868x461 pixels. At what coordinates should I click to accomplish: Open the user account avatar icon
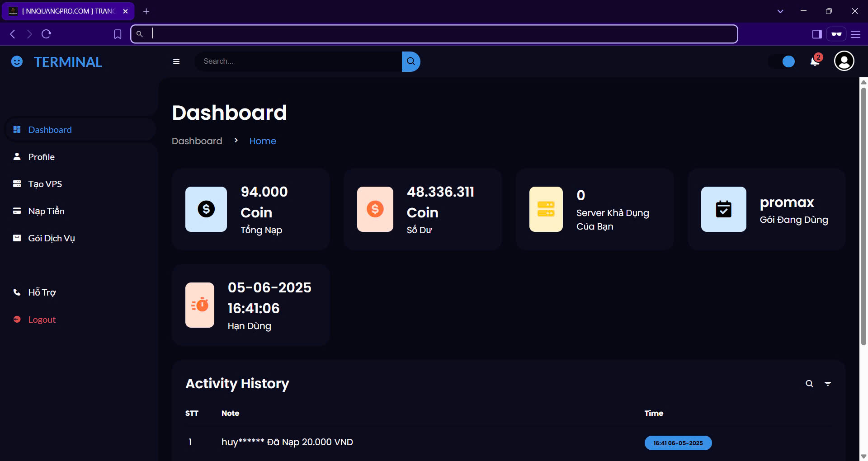point(844,61)
